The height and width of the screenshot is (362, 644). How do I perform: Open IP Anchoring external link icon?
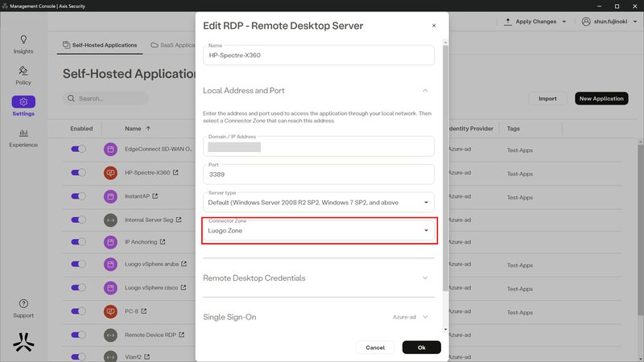tap(163, 242)
